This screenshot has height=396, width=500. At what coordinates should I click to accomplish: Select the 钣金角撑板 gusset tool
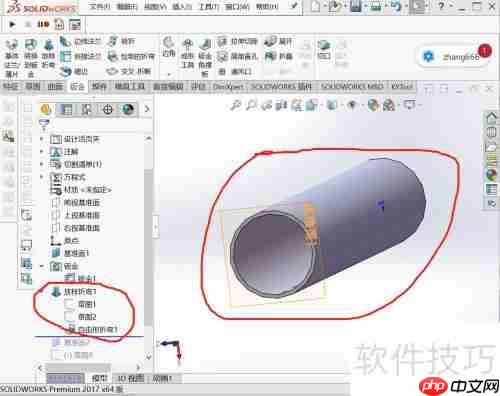(205, 58)
